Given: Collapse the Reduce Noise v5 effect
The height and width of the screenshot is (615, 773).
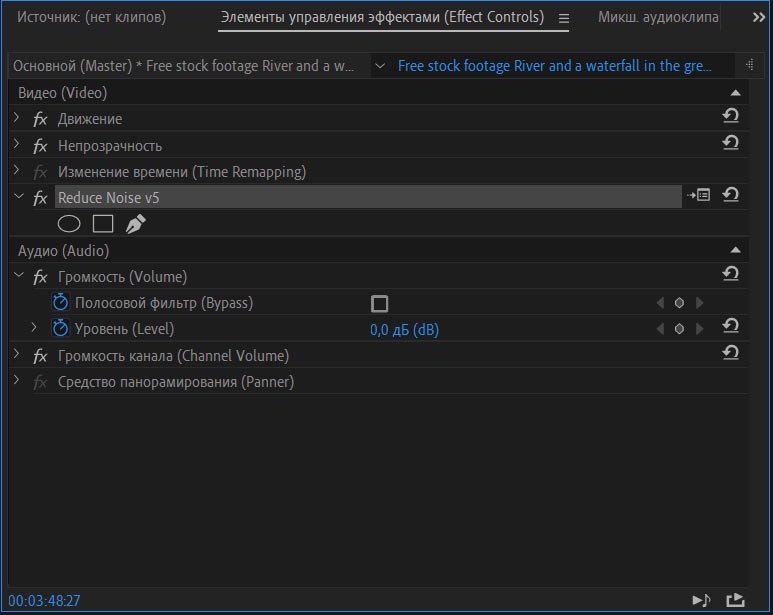Looking at the screenshot, I should click(x=17, y=197).
